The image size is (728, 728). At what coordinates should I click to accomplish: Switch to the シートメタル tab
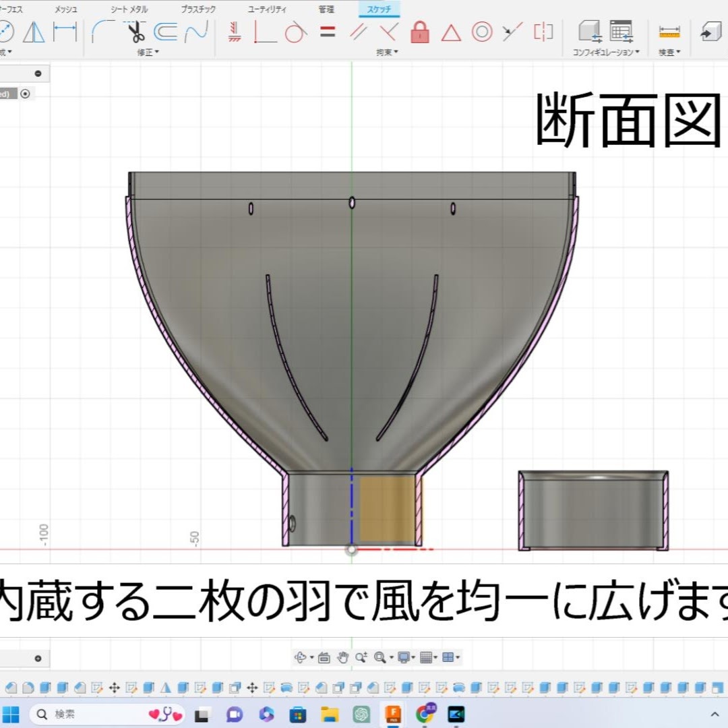(x=129, y=9)
